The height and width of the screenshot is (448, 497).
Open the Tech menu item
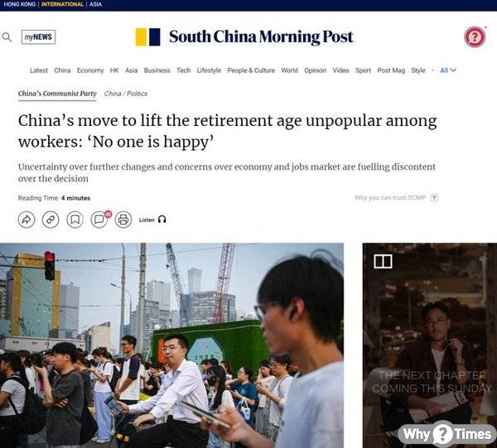pos(184,70)
